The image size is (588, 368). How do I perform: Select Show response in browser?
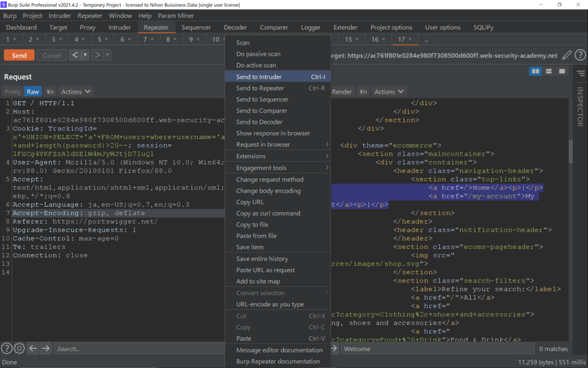(x=278, y=133)
